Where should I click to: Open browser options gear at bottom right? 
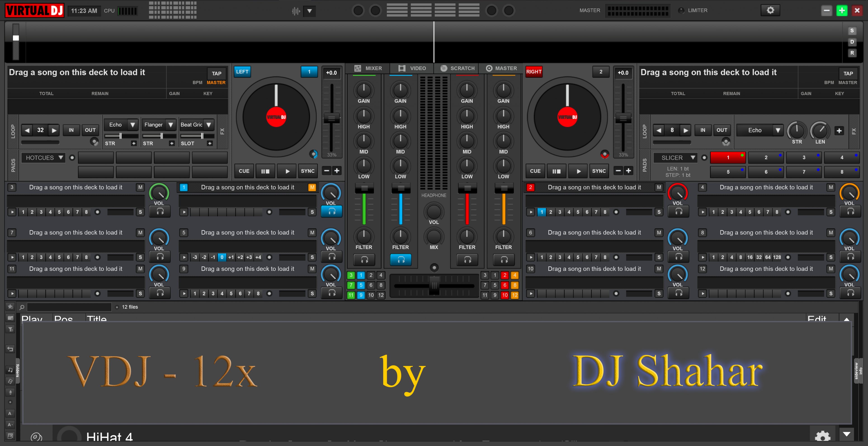tap(823, 436)
